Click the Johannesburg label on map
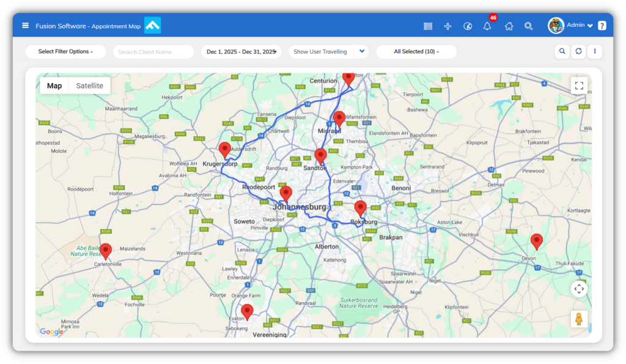Screen dimensions: 626x364 (x=300, y=207)
